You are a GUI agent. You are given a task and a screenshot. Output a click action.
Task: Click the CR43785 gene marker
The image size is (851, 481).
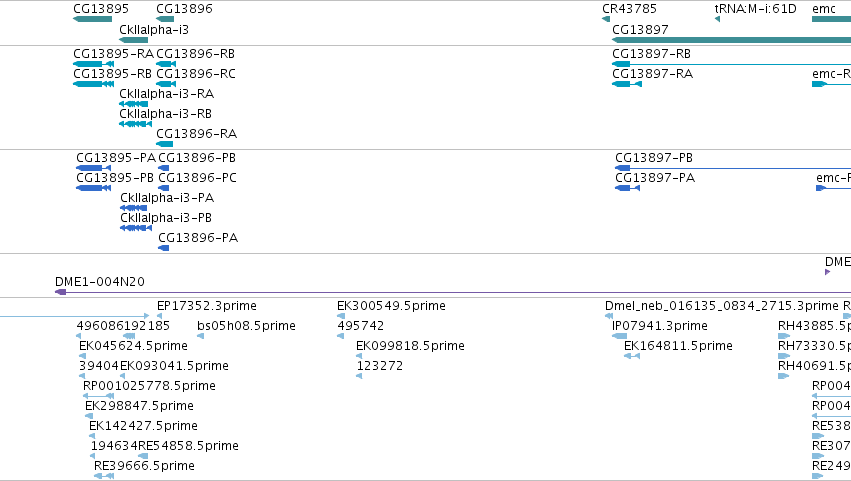tap(606, 19)
